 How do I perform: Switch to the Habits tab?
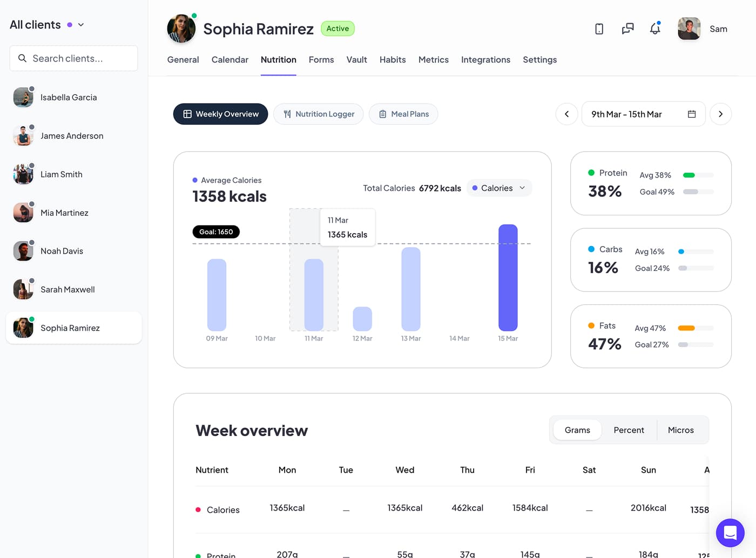tap(393, 60)
